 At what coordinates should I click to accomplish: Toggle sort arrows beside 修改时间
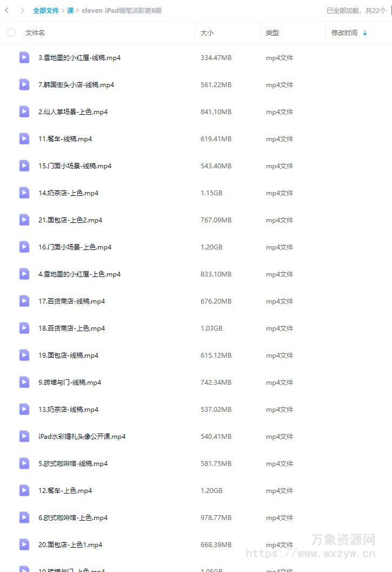pyautogui.click(x=364, y=33)
